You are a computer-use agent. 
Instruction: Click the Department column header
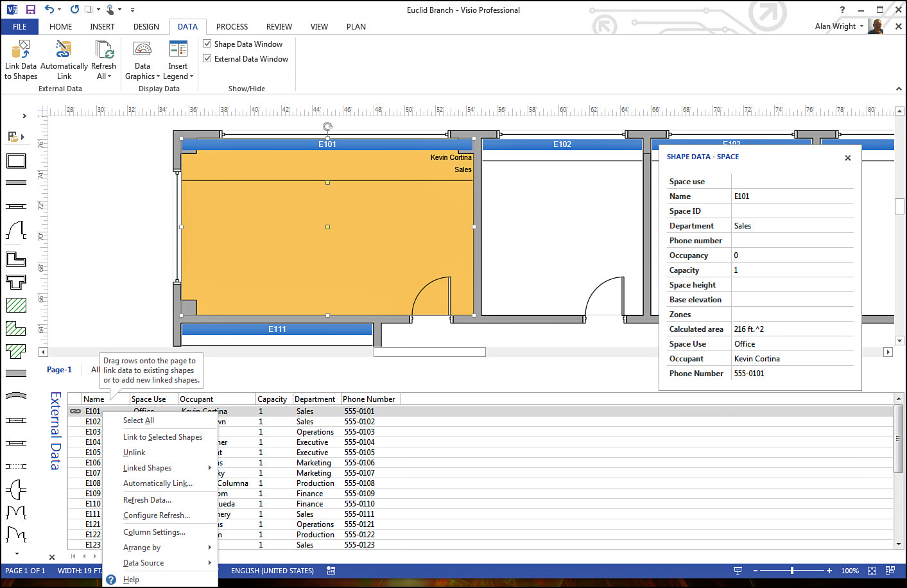[316, 399]
